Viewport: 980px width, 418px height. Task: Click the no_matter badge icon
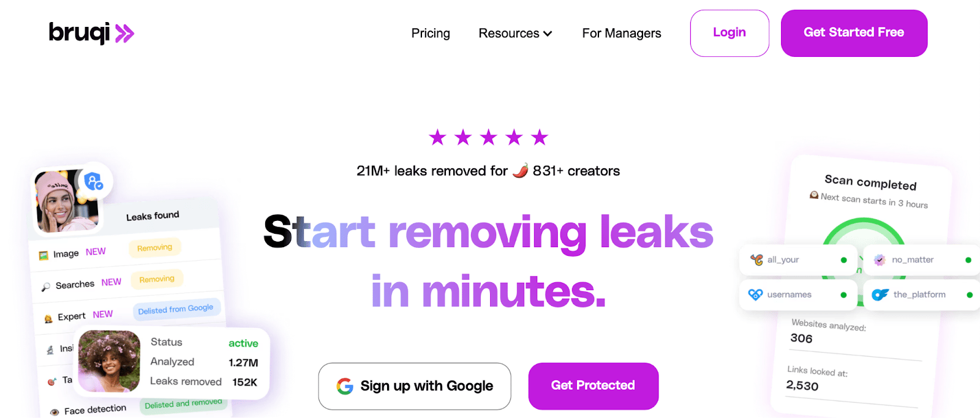pyautogui.click(x=880, y=259)
